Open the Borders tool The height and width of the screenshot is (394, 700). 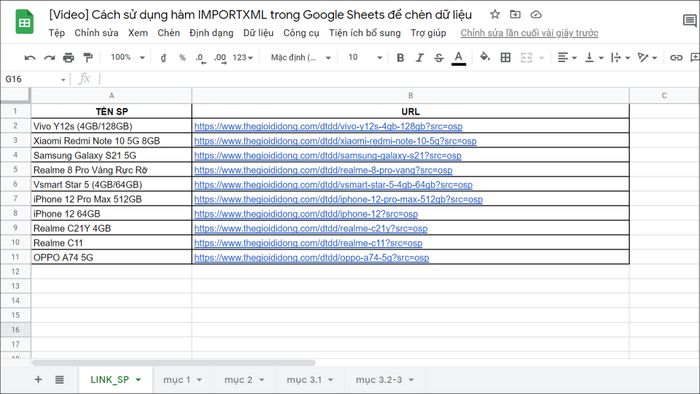(x=505, y=58)
